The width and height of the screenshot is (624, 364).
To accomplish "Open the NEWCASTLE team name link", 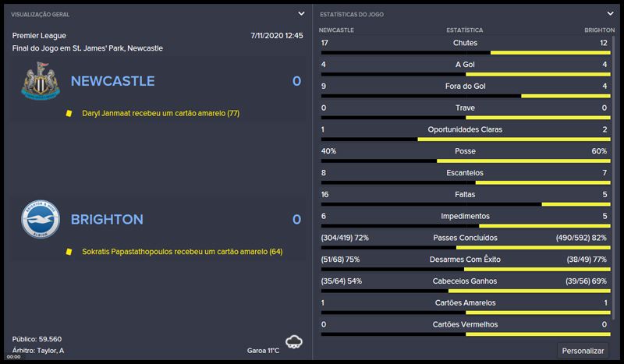I will point(112,81).
